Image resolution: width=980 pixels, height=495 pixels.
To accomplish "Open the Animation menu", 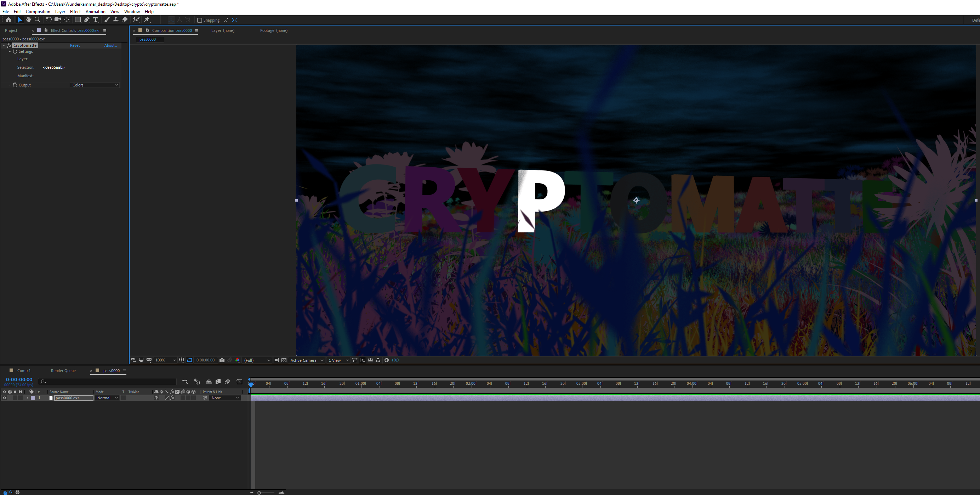I will click(96, 11).
